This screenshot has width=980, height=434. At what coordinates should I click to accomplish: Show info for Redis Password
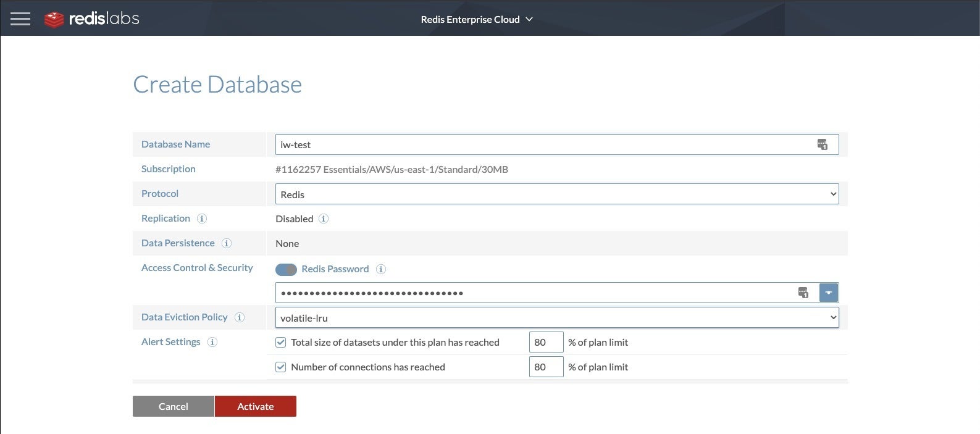point(381,269)
